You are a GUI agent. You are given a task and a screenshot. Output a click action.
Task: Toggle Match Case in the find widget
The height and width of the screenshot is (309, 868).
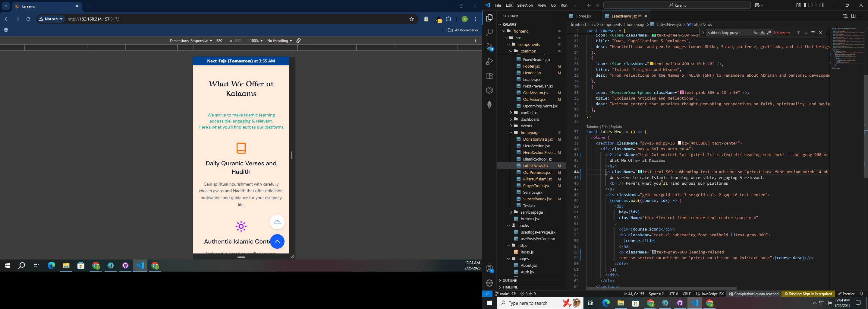[x=756, y=33]
